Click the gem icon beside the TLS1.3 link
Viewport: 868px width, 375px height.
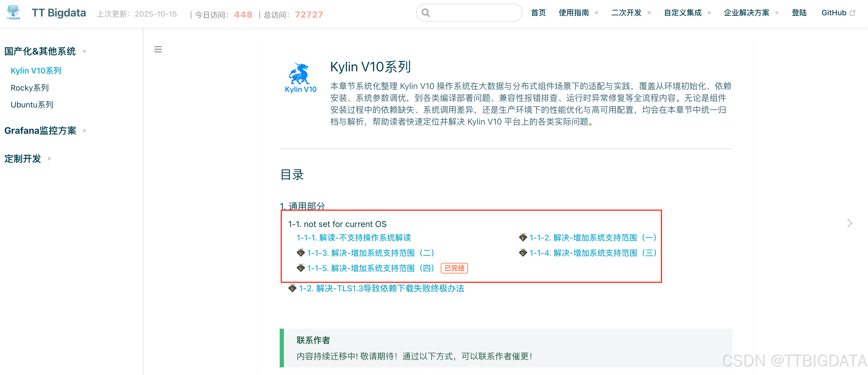click(x=293, y=288)
